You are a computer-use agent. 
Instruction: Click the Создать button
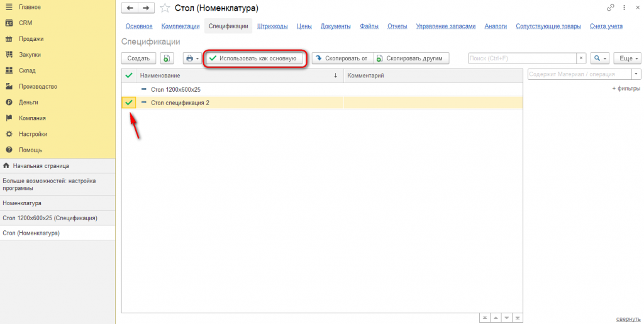pyautogui.click(x=138, y=59)
